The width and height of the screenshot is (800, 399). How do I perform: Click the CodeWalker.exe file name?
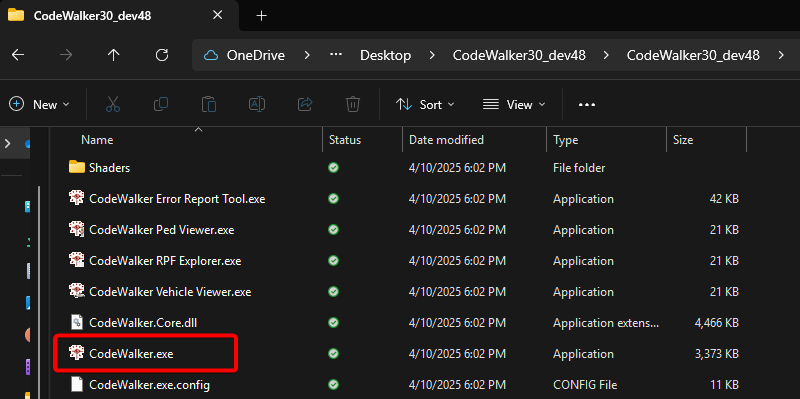click(131, 354)
